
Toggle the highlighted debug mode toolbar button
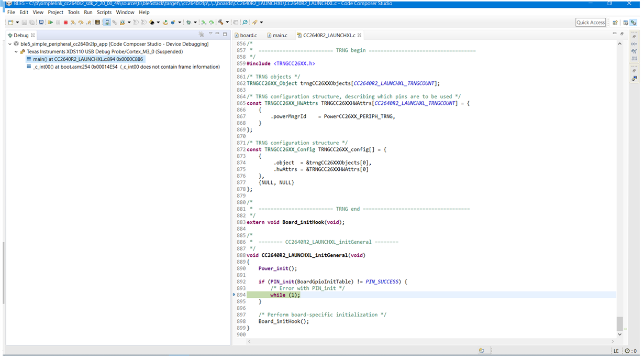(107, 23)
